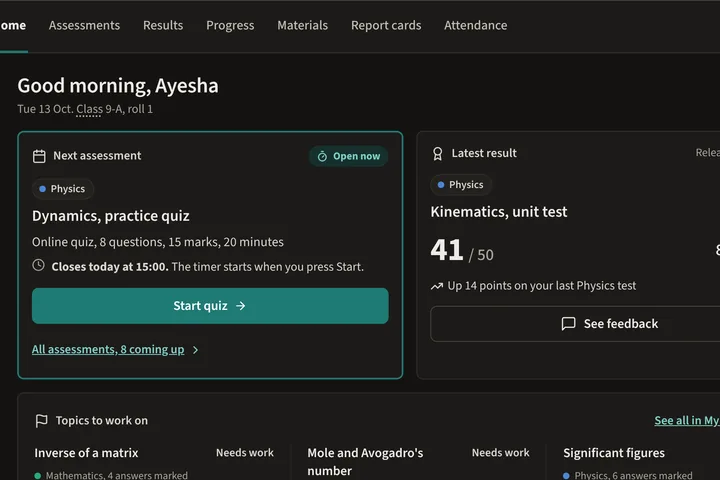This screenshot has width=720, height=480.
Task: Click the blue dot on the Latest result Physics tag
Action: 441,185
